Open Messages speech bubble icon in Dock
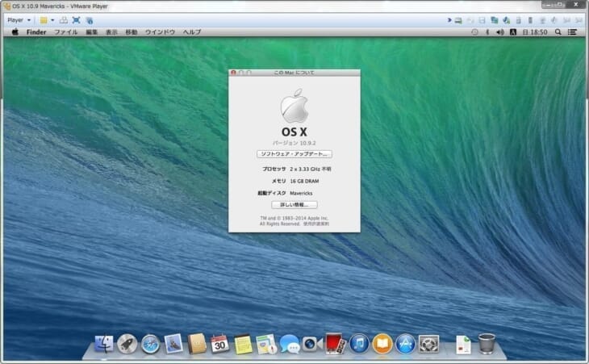The width and height of the screenshot is (589, 364). pyautogui.click(x=289, y=344)
